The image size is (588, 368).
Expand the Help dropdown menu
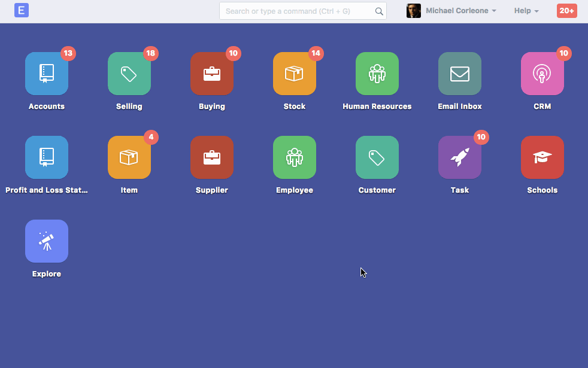pyautogui.click(x=526, y=11)
